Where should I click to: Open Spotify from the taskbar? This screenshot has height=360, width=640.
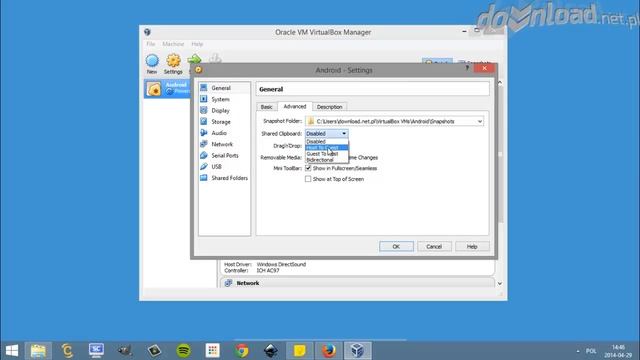tap(184, 351)
